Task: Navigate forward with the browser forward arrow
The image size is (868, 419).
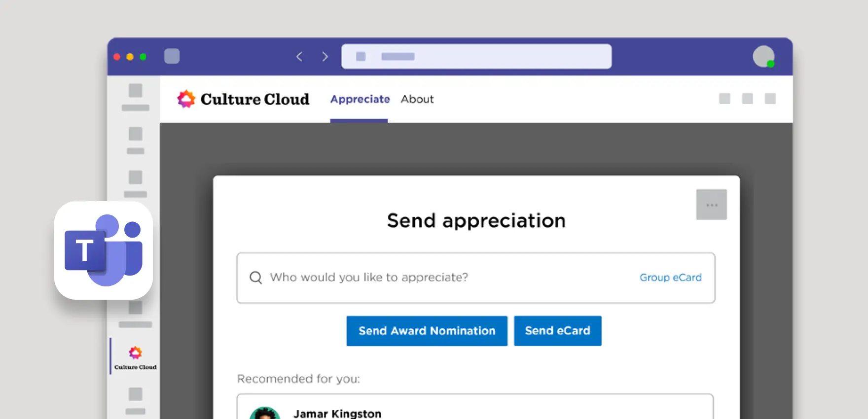Action: (325, 56)
